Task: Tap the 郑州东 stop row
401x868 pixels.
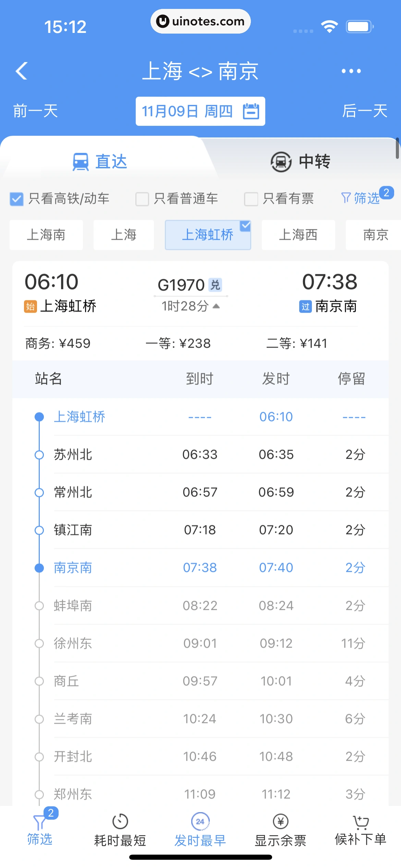Action: click(200, 791)
